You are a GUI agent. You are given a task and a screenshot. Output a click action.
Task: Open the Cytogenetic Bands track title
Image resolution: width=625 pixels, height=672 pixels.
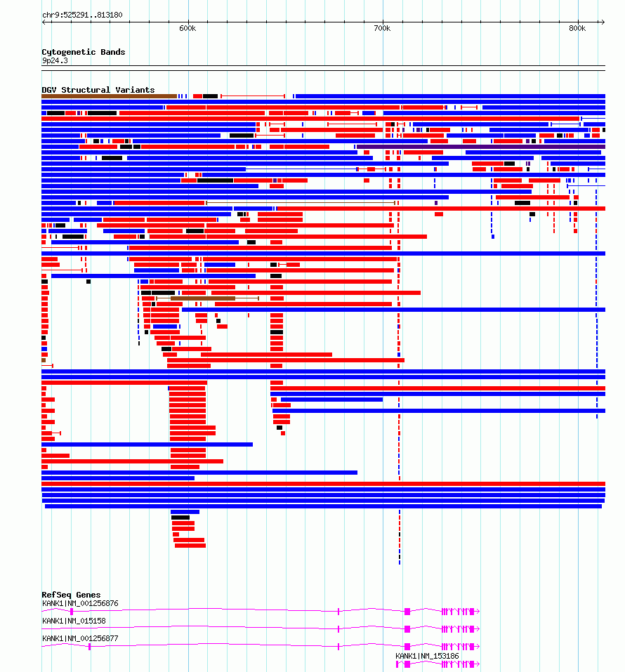click(x=84, y=52)
